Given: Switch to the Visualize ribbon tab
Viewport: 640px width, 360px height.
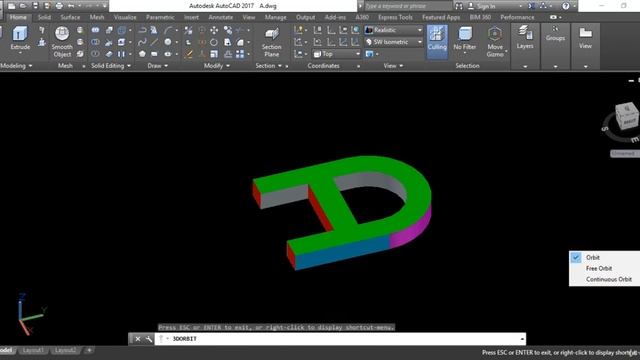Looking at the screenshot, I should [125, 17].
